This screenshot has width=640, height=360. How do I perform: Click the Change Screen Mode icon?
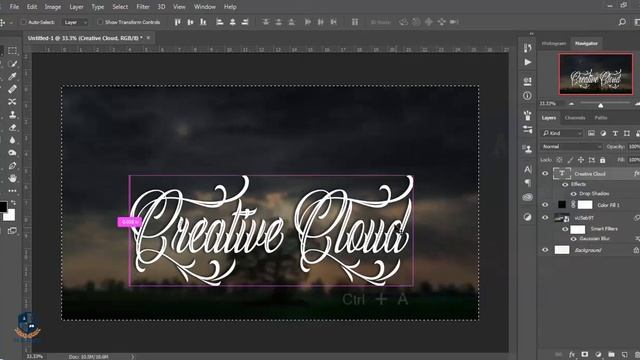pos(12,231)
